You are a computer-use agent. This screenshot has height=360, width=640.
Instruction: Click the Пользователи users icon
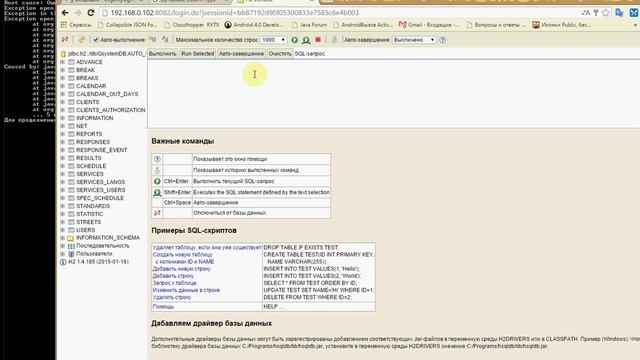coord(71,254)
